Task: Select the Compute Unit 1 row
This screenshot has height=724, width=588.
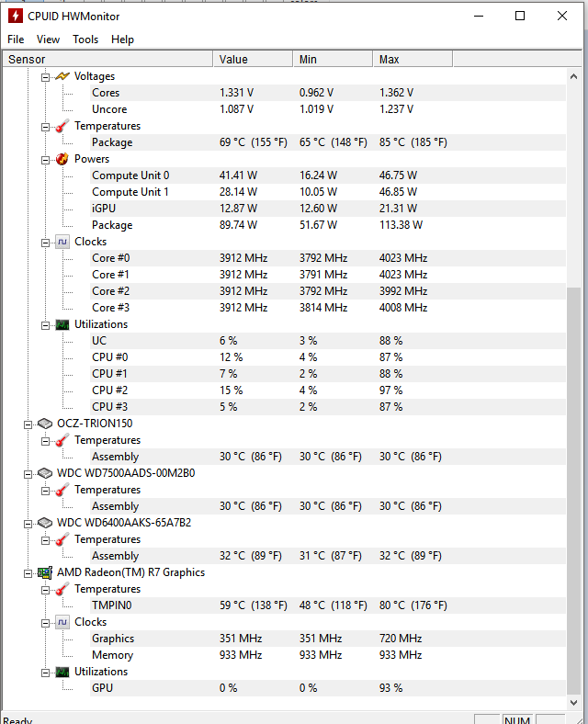Action: point(329,192)
